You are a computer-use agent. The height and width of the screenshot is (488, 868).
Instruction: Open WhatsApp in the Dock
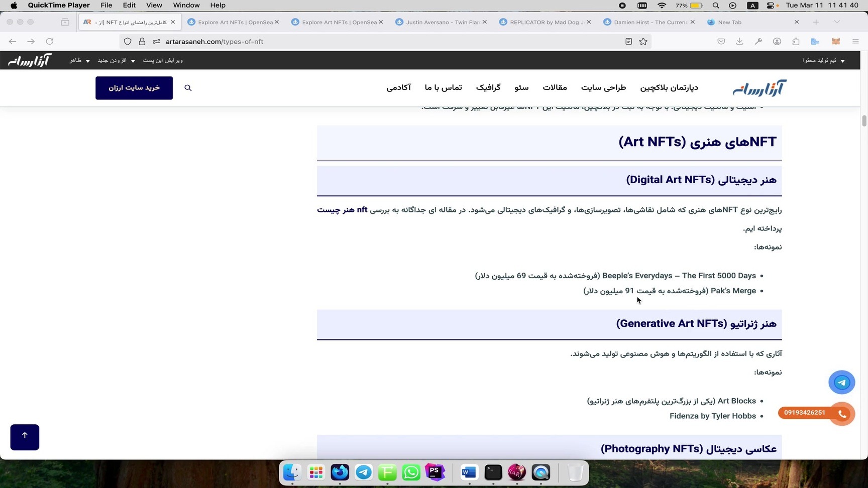[411, 472]
